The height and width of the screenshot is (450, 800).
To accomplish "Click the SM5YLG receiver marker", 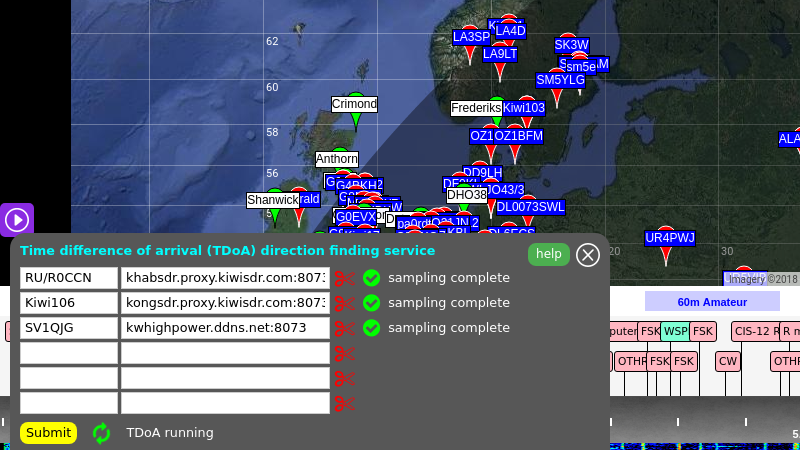I will coord(560,80).
